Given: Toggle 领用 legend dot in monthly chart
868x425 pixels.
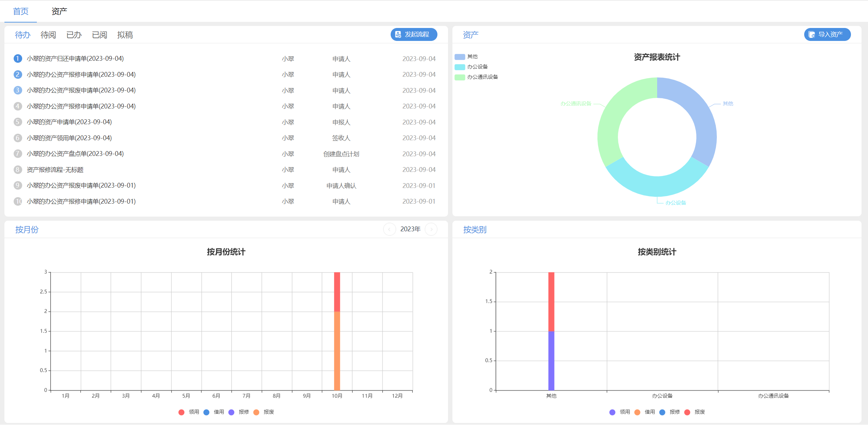Looking at the screenshot, I should [182, 412].
